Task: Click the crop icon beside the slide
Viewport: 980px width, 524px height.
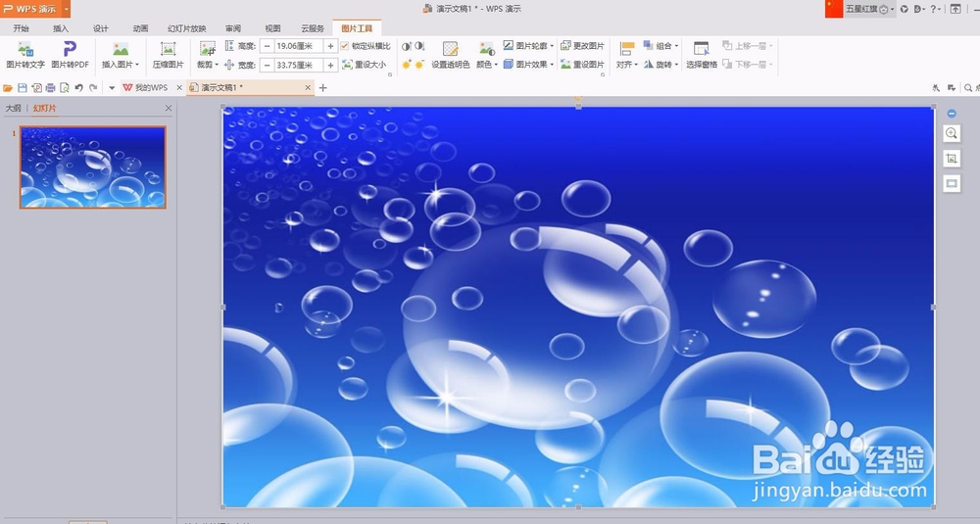Action: (952, 158)
